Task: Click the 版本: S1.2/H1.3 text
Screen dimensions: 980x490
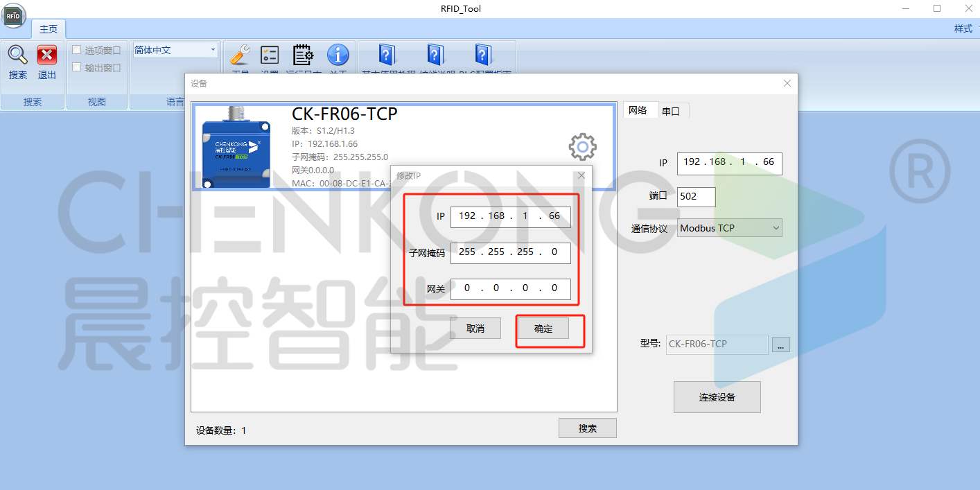Action: point(324,130)
